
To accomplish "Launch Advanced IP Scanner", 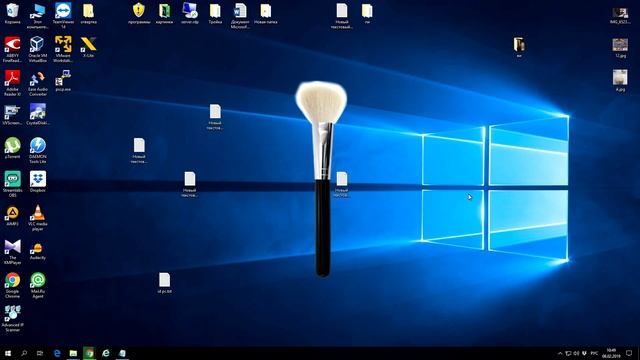I will coord(12,319).
